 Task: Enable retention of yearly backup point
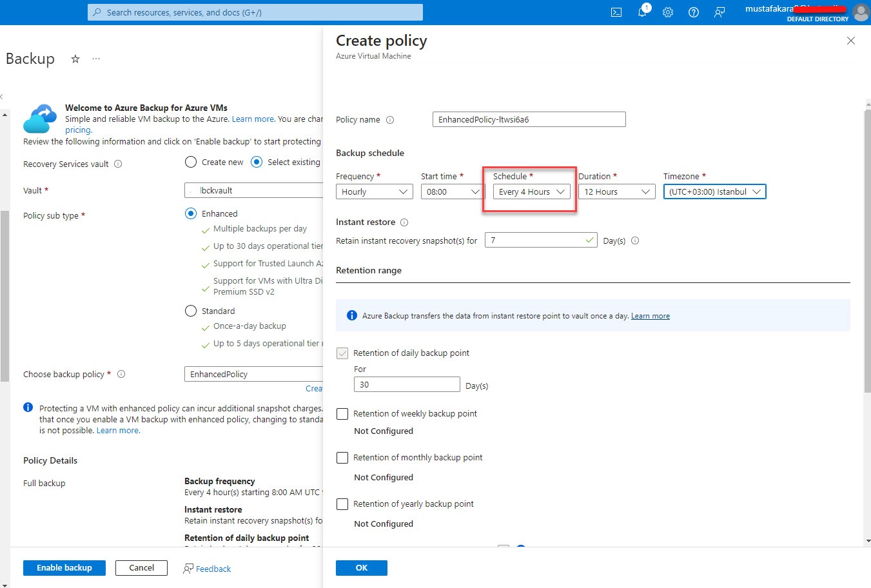tap(342, 504)
